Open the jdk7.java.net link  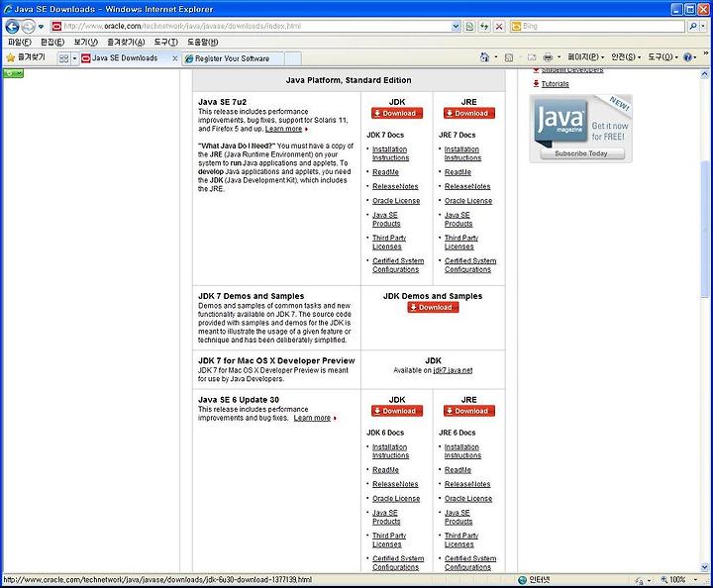[x=453, y=370]
